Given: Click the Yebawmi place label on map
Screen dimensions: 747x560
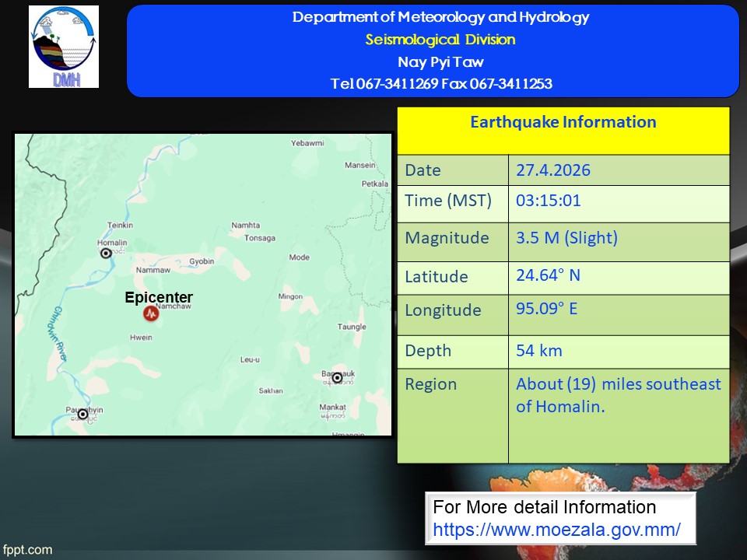Looking at the screenshot, I should (307, 143).
